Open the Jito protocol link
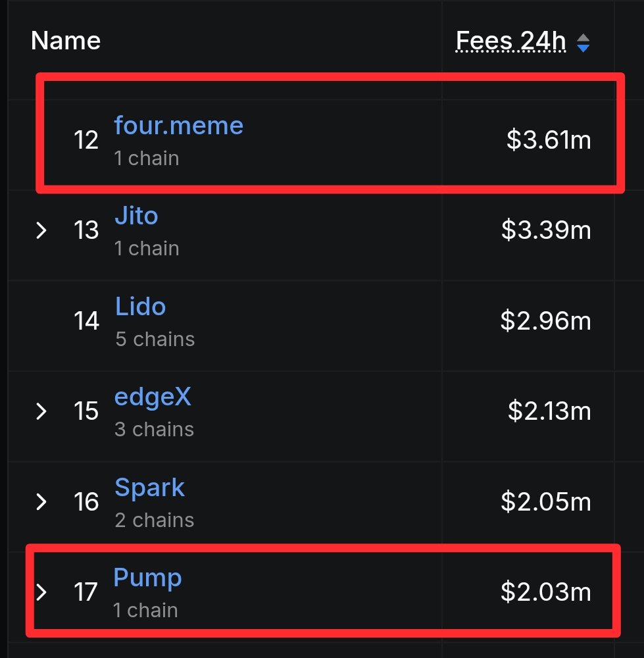 [136, 216]
